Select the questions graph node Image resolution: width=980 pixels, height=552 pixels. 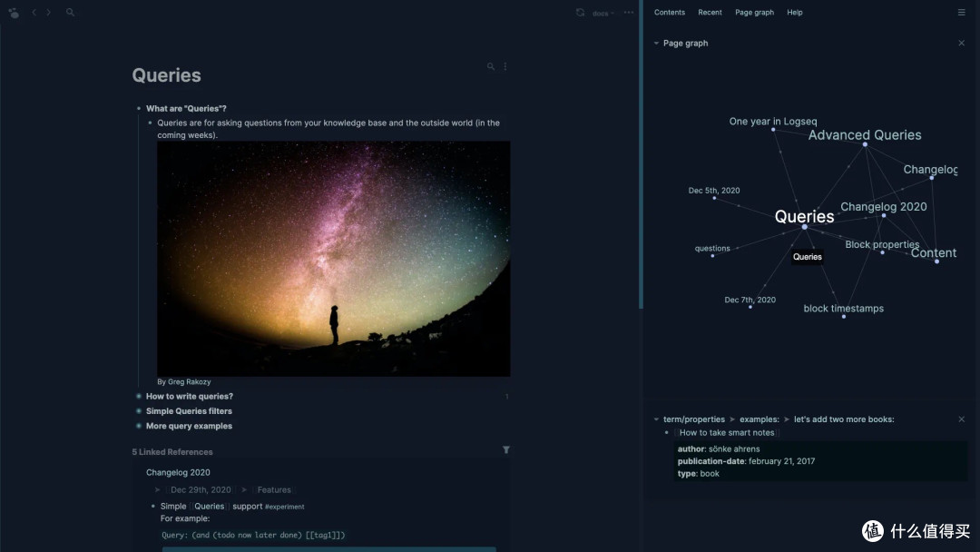pos(712,256)
